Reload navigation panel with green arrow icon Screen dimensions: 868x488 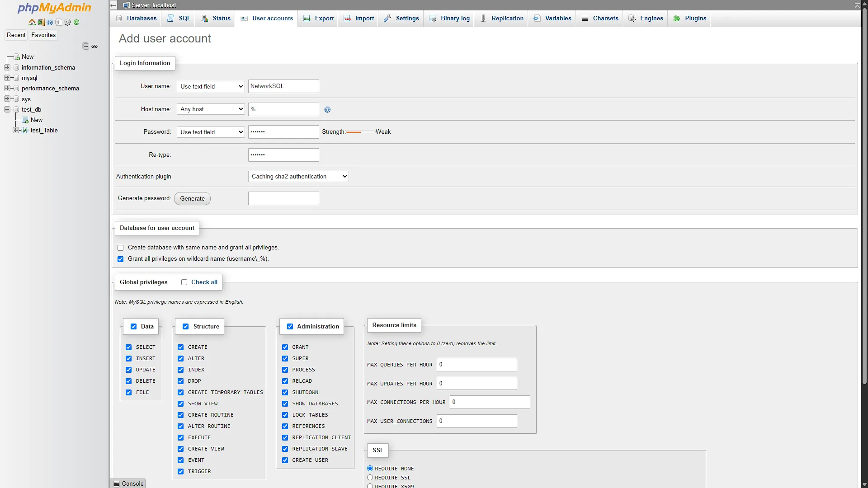click(76, 23)
